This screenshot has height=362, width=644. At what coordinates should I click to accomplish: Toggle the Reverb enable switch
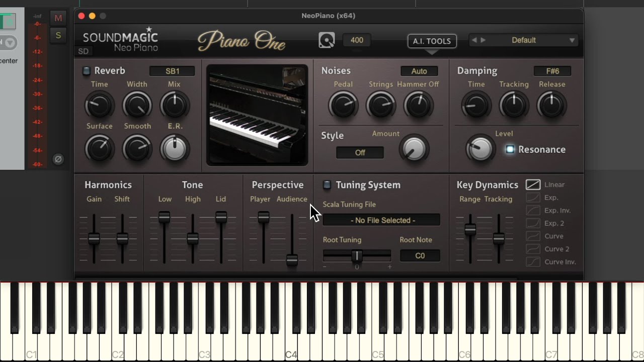[87, 71]
